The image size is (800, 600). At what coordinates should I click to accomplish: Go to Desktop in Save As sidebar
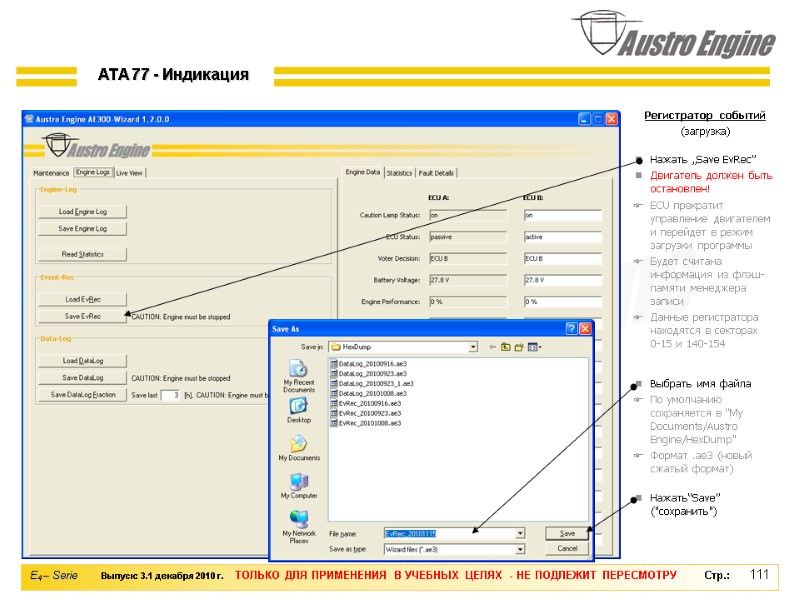(298, 411)
